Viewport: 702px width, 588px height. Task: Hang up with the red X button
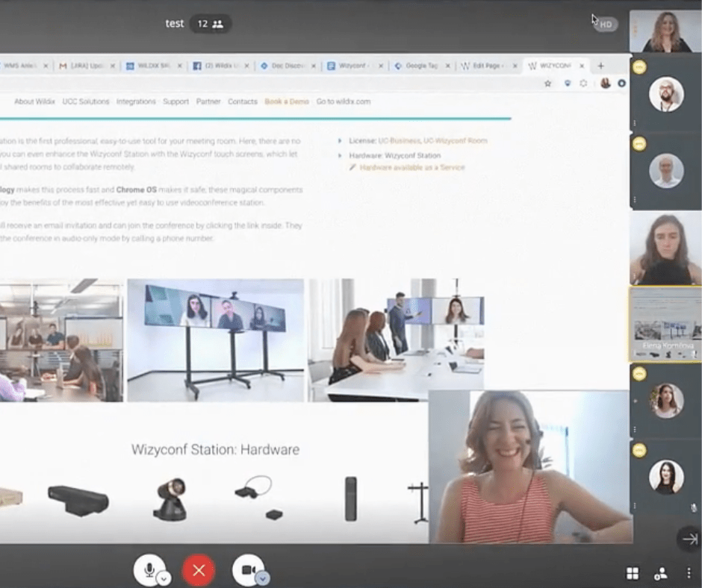[x=199, y=570]
